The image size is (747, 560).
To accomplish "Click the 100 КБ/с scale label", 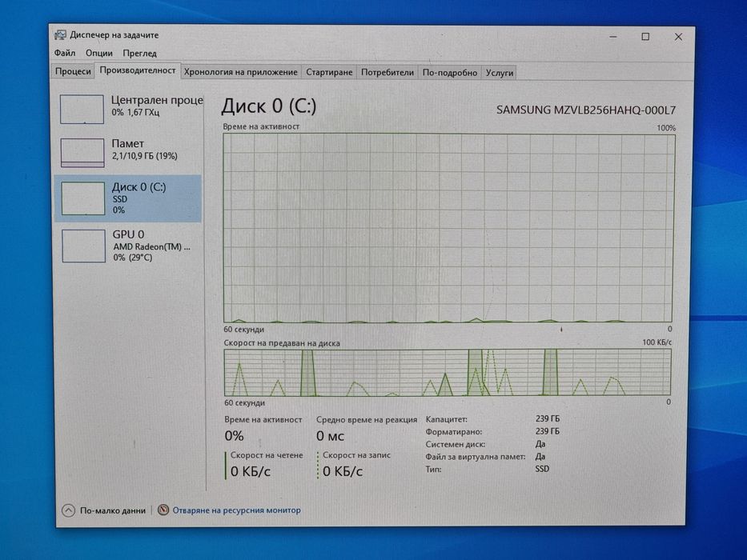I will (x=657, y=342).
